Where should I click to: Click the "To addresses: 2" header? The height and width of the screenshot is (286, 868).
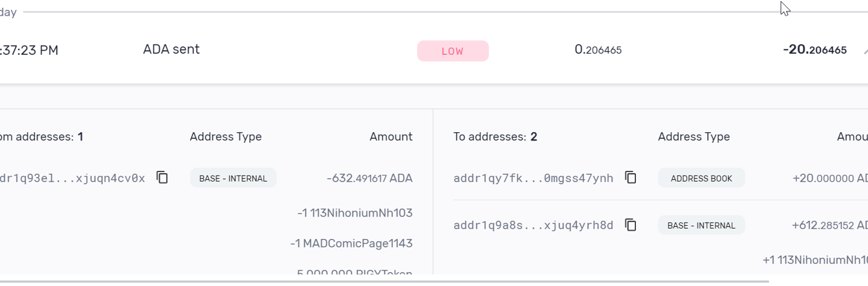pos(495,137)
